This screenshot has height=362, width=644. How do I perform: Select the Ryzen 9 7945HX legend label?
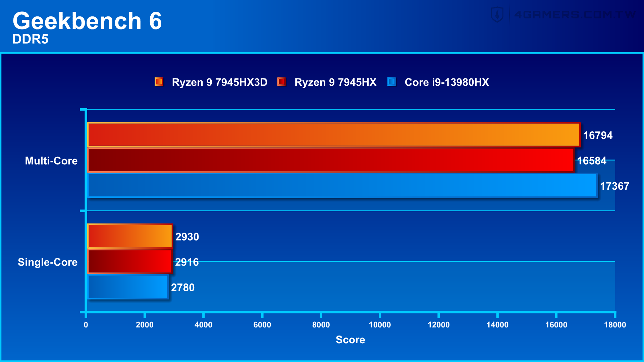click(x=335, y=82)
